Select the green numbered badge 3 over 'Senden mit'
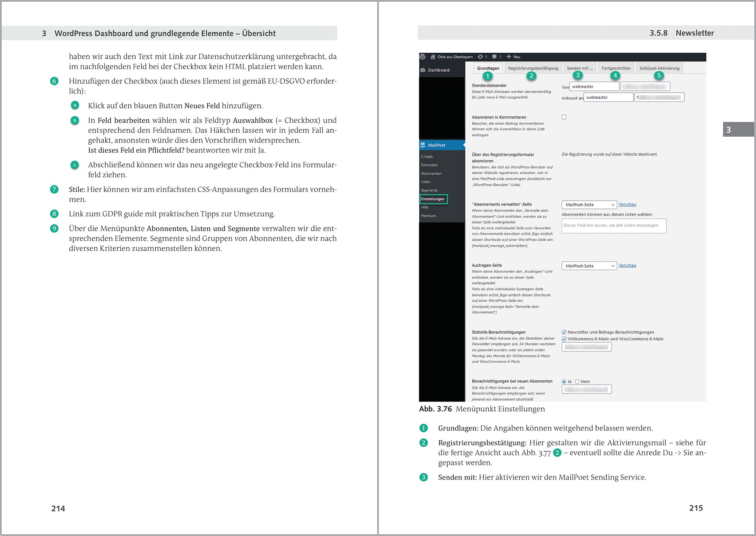756x536 pixels. coord(577,75)
